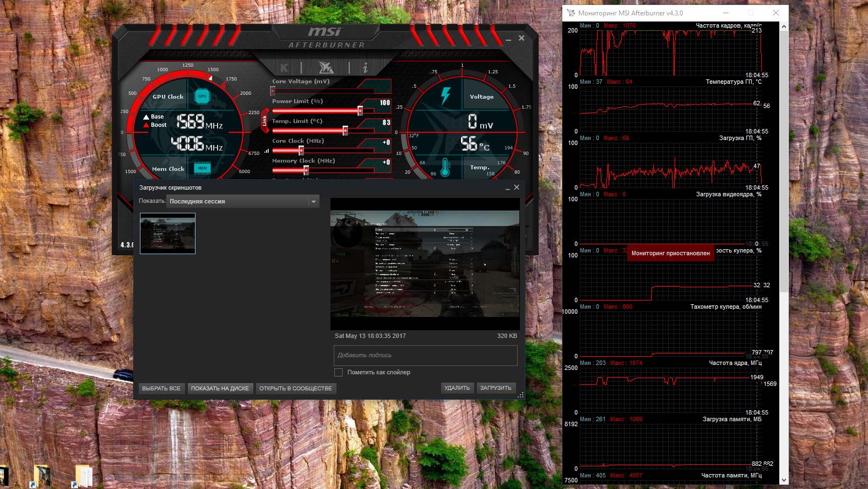The height and width of the screenshot is (489, 868).
Task: Click the 'Добавить подпись' caption field
Action: pyautogui.click(x=426, y=356)
